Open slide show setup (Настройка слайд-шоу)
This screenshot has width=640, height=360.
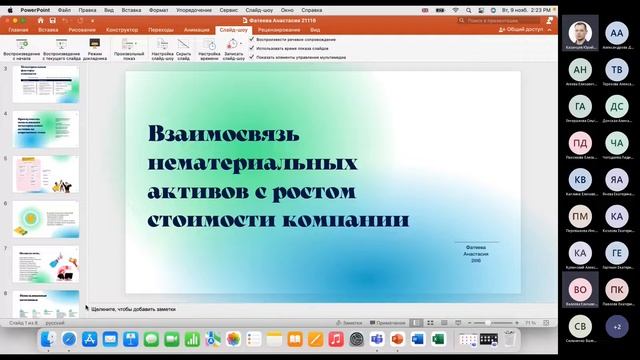162,50
